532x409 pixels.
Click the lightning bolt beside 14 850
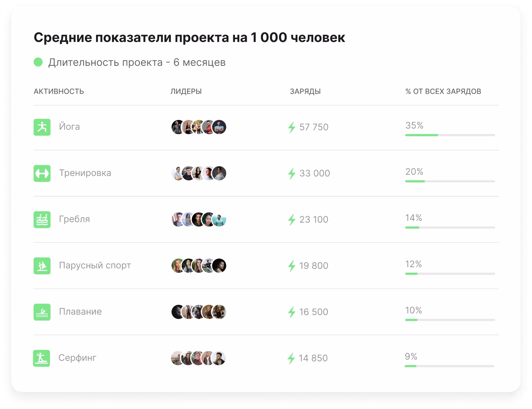pos(291,358)
